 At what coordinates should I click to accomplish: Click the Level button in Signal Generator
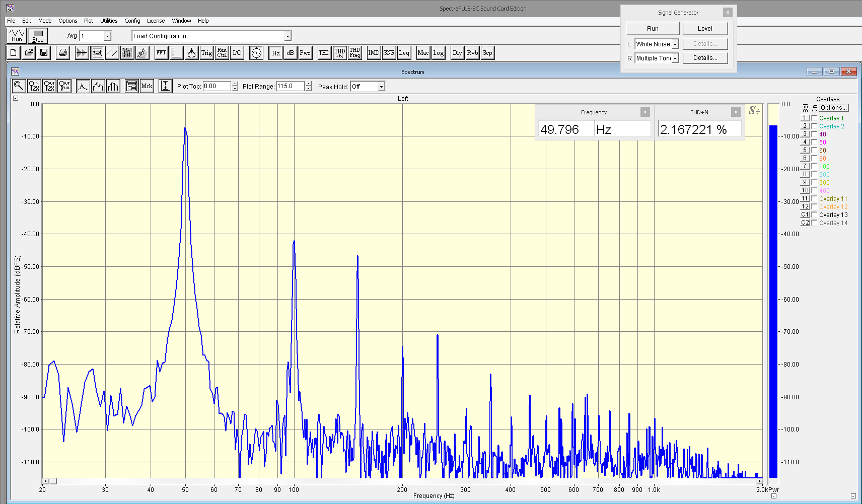coord(705,29)
